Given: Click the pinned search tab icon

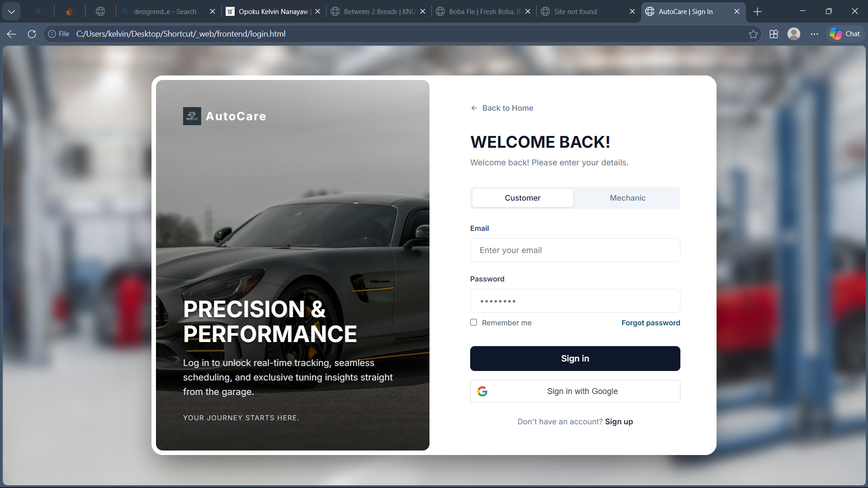Looking at the screenshot, I should coord(38,12).
